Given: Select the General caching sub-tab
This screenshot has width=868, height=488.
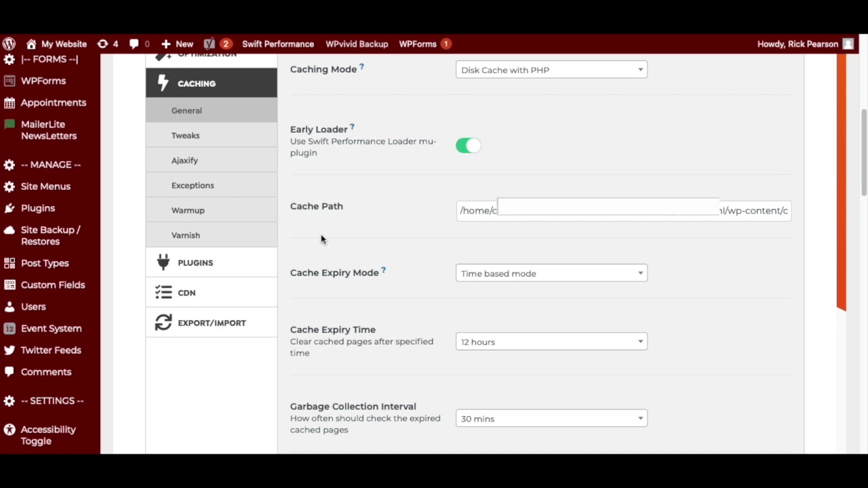Looking at the screenshot, I should pos(212,110).
